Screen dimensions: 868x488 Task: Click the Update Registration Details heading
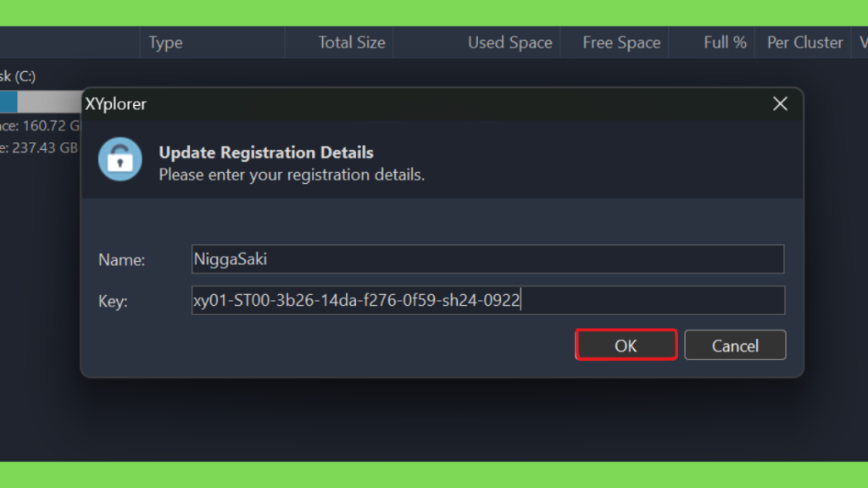(266, 152)
